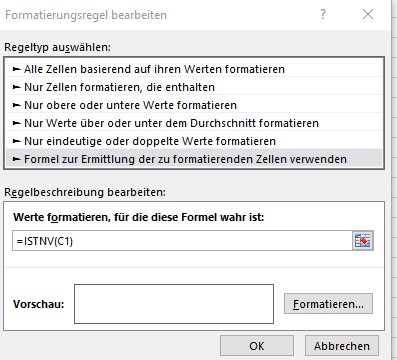Screen dimensions: 397x360
Task: Click into the =ISTNV(C1) formula field
Action: pyautogui.click(x=182, y=241)
